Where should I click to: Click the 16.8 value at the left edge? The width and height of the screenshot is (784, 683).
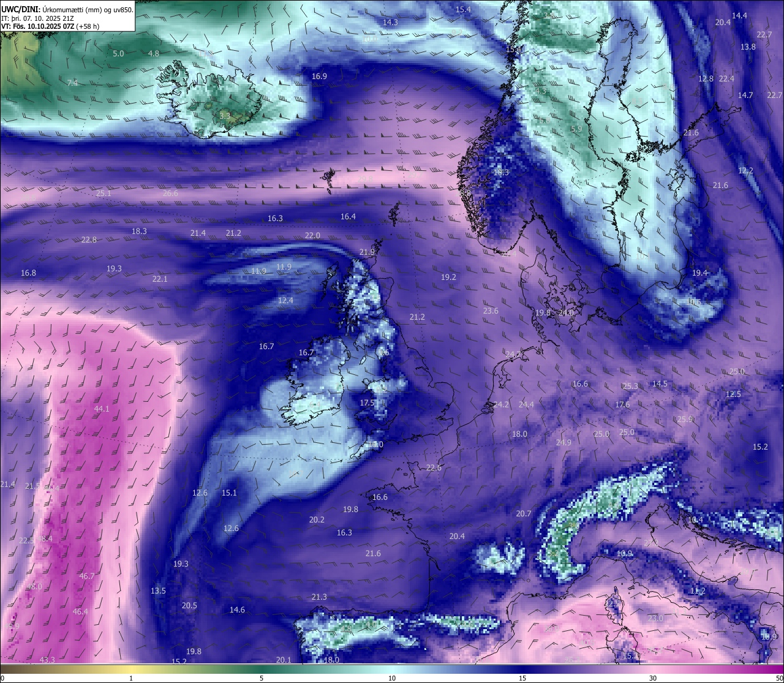click(x=28, y=273)
